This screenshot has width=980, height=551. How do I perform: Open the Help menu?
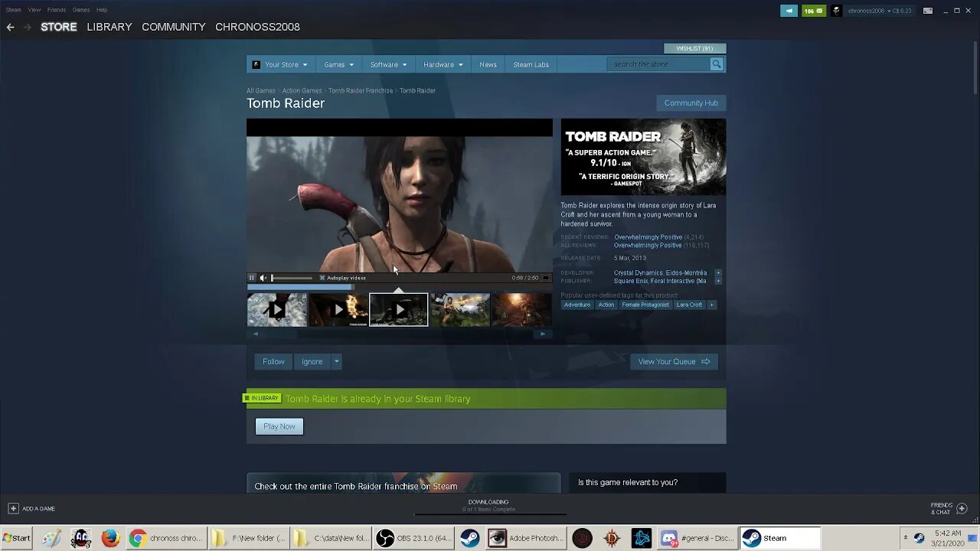click(x=102, y=10)
